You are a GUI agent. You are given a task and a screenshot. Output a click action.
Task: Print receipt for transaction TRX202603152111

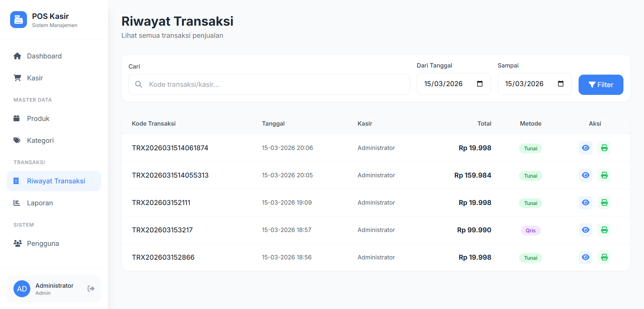pos(604,203)
